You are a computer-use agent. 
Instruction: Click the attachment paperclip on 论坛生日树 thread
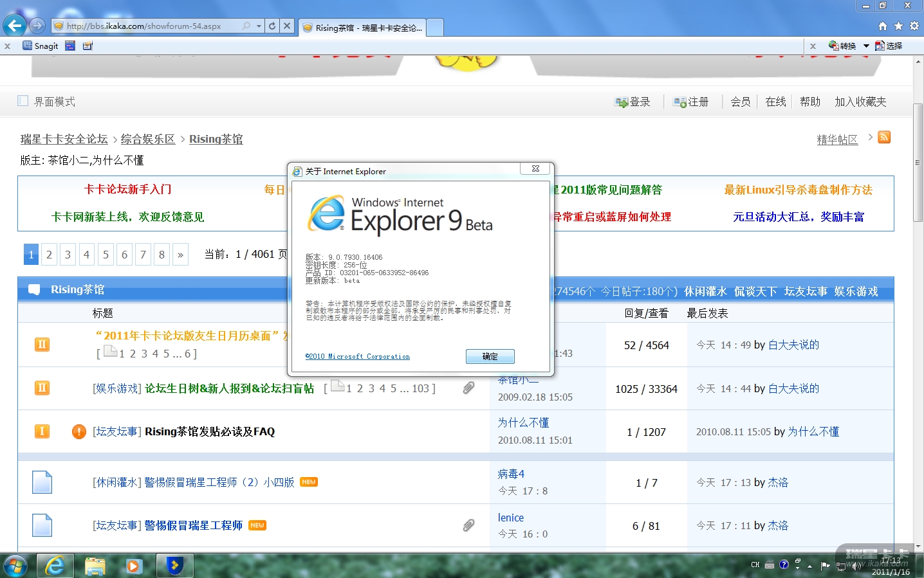point(468,388)
